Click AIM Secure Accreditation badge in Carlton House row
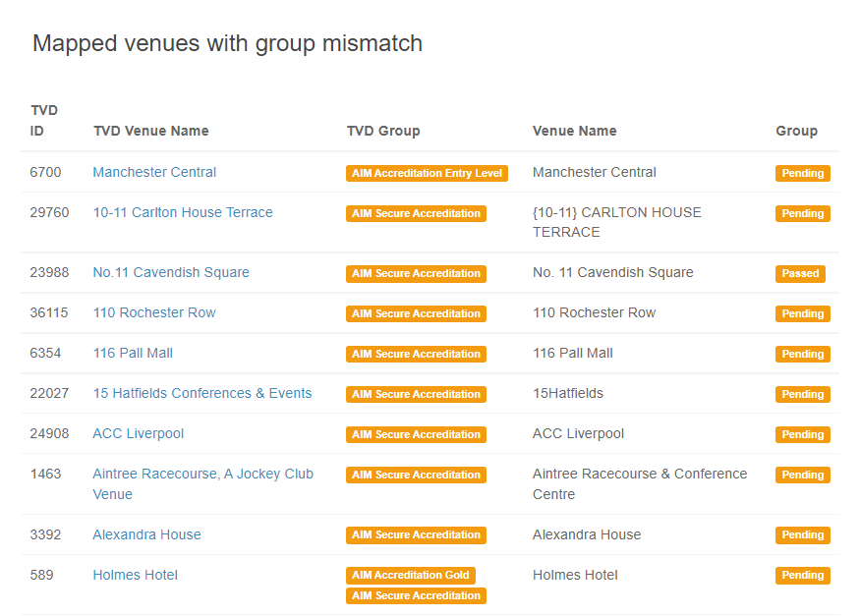Viewport: 860px width, 616px height. [x=416, y=214]
